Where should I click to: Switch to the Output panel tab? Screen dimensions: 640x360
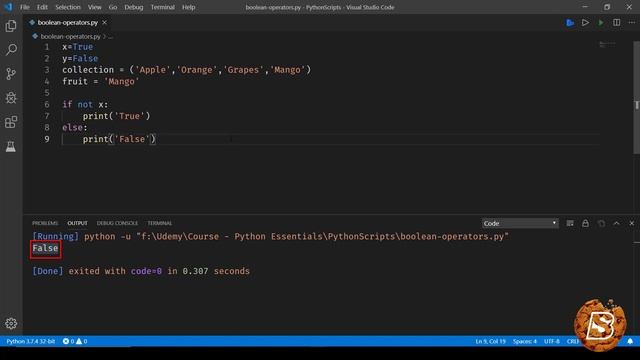pos(77,223)
